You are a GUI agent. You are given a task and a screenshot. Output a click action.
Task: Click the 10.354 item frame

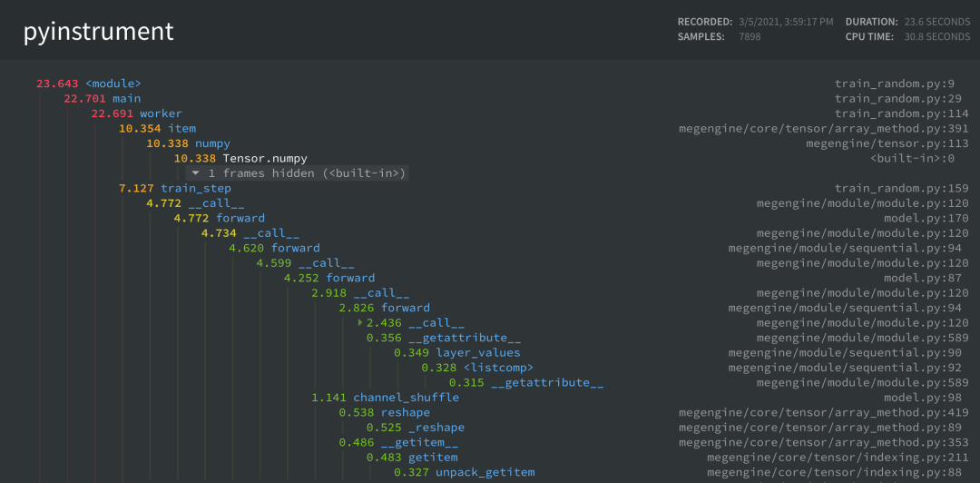click(x=158, y=129)
